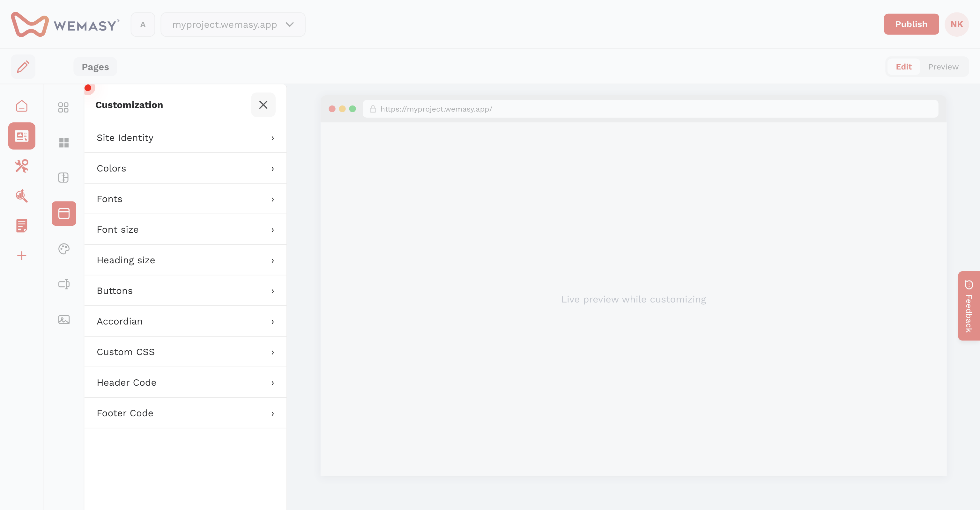Expand the Footer Code section
The height and width of the screenshot is (510, 980).
[x=185, y=413]
